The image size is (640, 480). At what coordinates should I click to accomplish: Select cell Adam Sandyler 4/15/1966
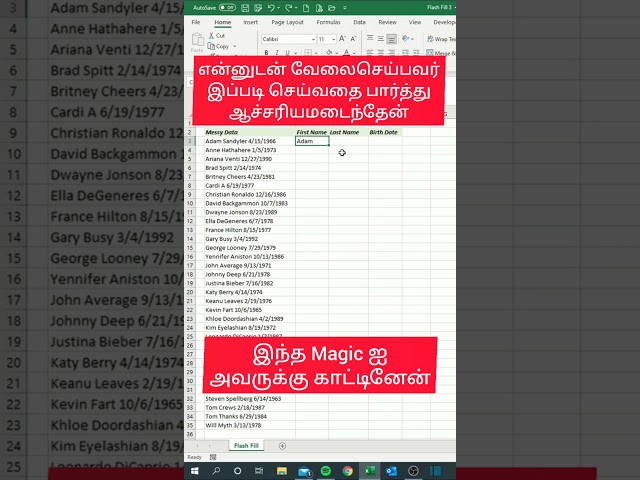249,141
